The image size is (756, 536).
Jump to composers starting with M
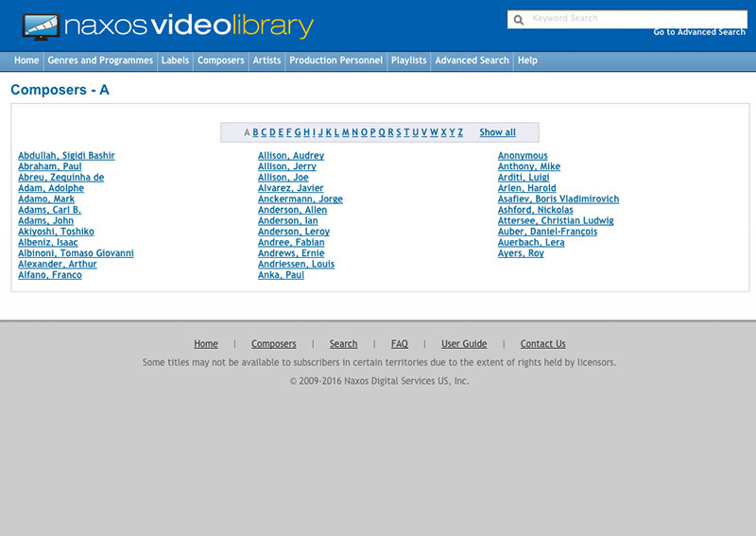click(x=345, y=132)
